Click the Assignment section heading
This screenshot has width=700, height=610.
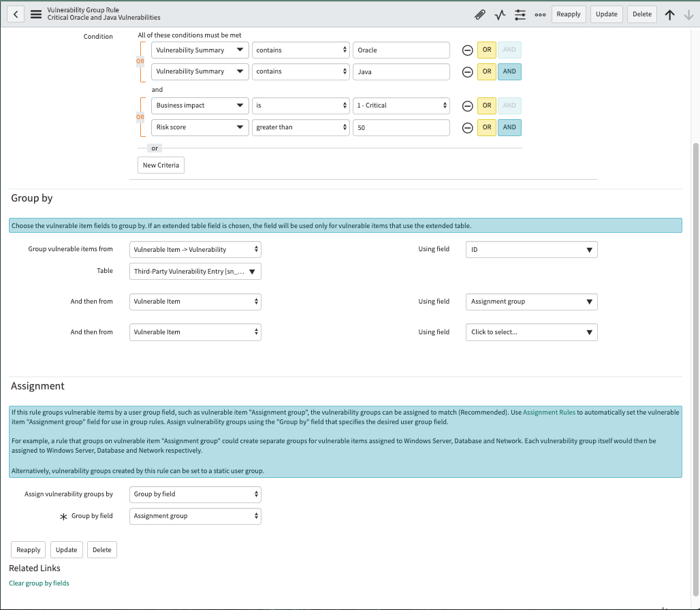pyautogui.click(x=37, y=386)
